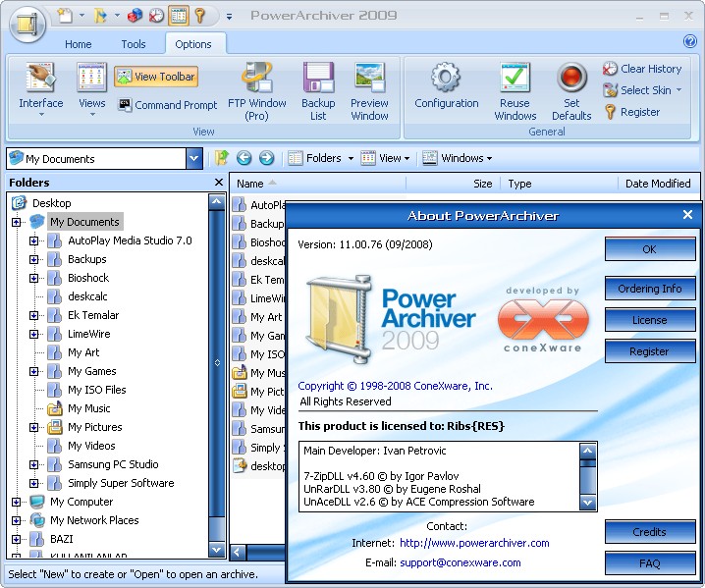This screenshot has height=588, width=705.
Task: Open Configuration settings
Action: (x=447, y=85)
